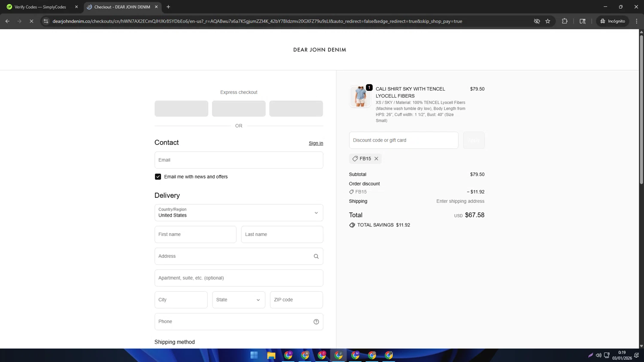Expand the State dropdown
This screenshot has width=644, height=362.
pyautogui.click(x=239, y=300)
